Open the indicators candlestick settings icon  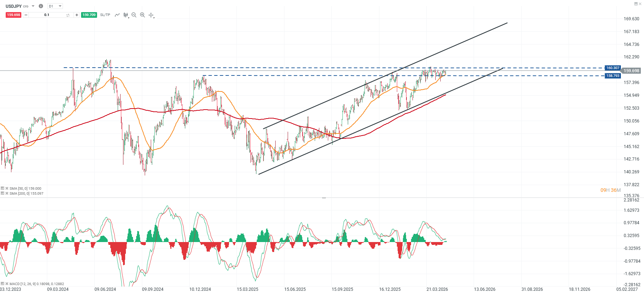(x=126, y=15)
